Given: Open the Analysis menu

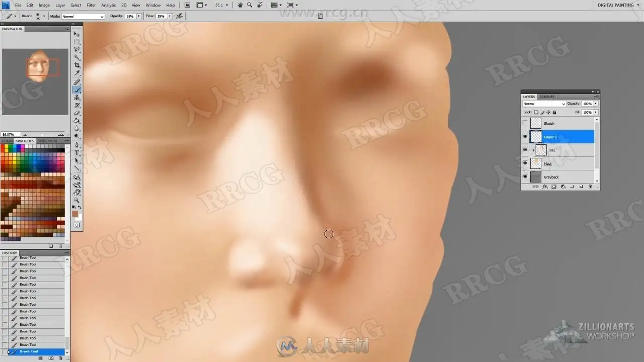Looking at the screenshot, I should [108, 5].
